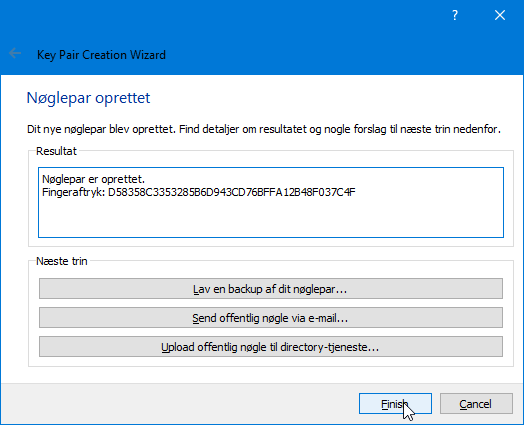Click the 'Find detaljer om resultatet' sentence
Image resolution: width=524 pixels, height=425 pixels.
click(340, 129)
